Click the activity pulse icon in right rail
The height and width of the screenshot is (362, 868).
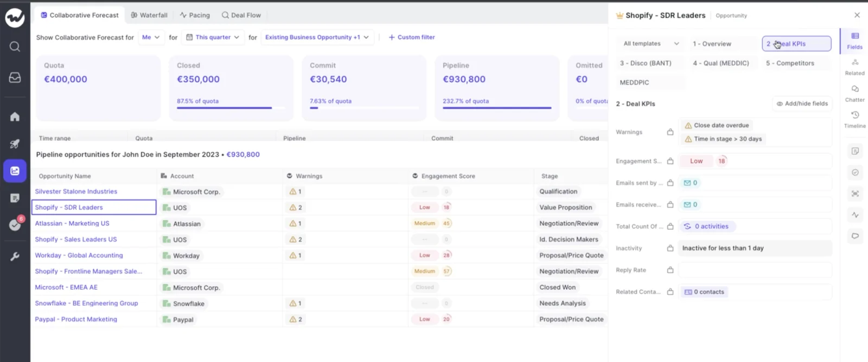pos(855,215)
